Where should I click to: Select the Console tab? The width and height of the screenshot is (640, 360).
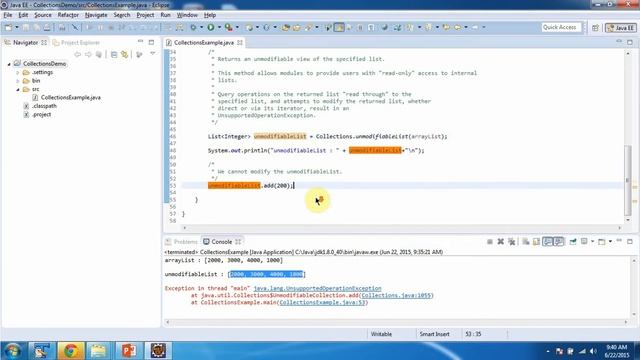click(x=222, y=242)
